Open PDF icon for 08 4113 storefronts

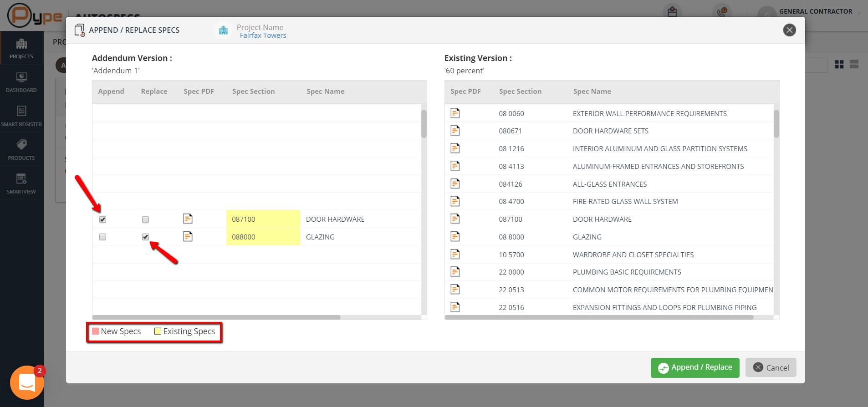pos(455,166)
